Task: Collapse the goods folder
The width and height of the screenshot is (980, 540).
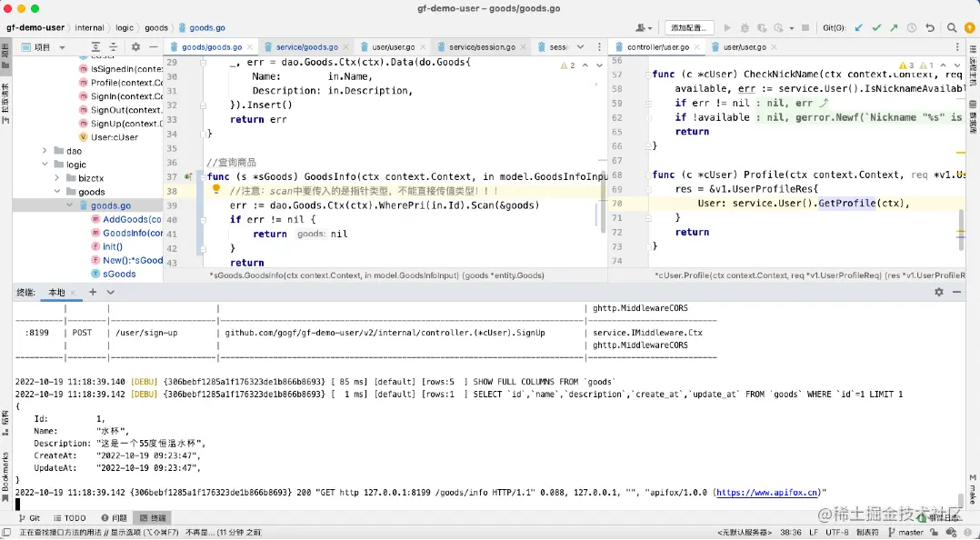Action: click(57, 192)
